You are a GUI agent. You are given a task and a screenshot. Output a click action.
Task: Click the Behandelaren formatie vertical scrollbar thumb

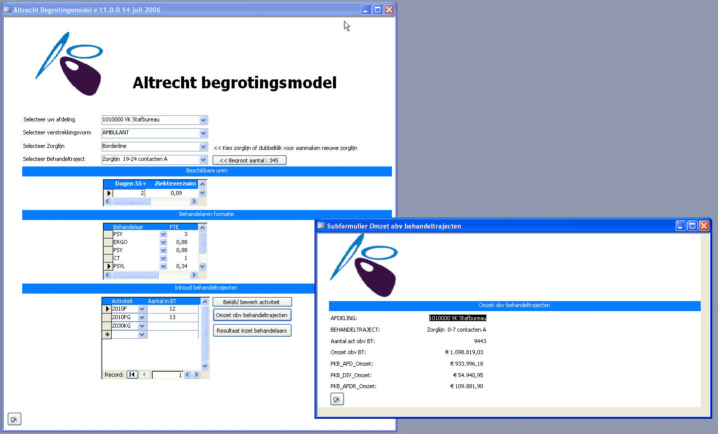[202, 242]
